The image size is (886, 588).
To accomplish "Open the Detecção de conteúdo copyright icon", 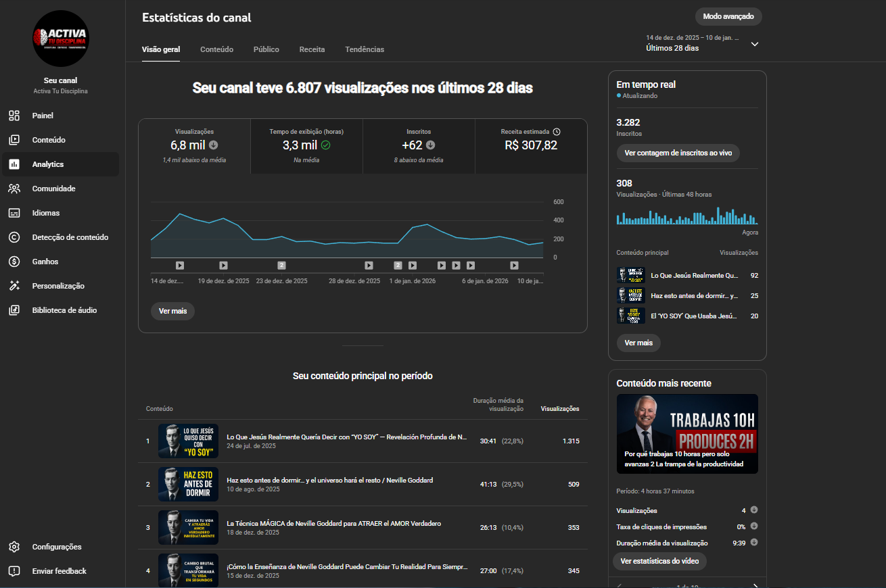I will point(14,237).
